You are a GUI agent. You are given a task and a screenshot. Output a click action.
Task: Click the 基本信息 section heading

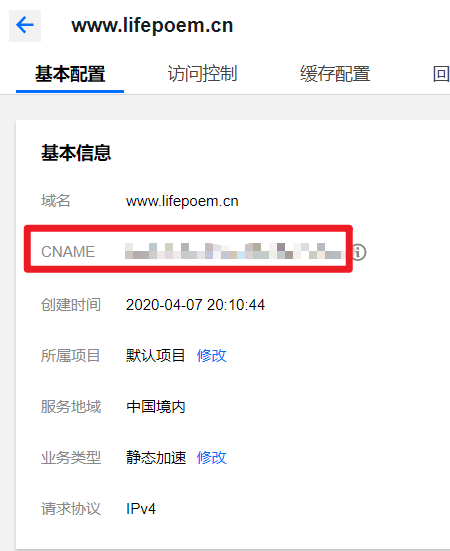pos(76,153)
